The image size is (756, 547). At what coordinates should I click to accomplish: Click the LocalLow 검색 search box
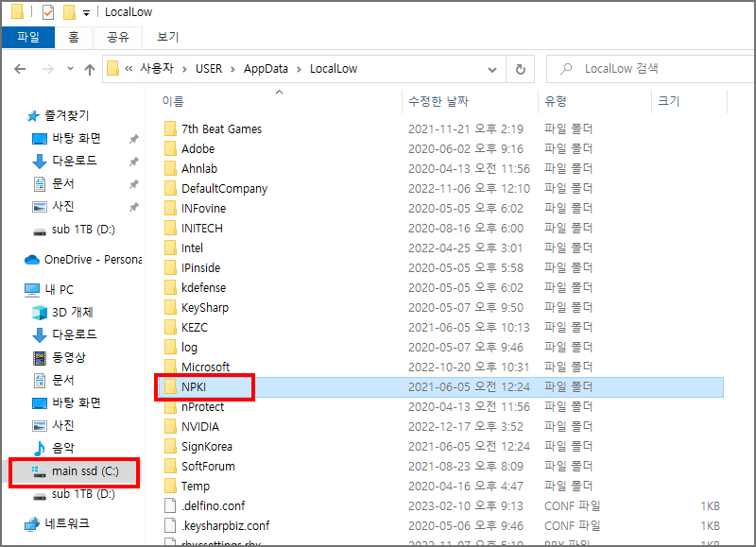pyautogui.click(x=650, y=69)
